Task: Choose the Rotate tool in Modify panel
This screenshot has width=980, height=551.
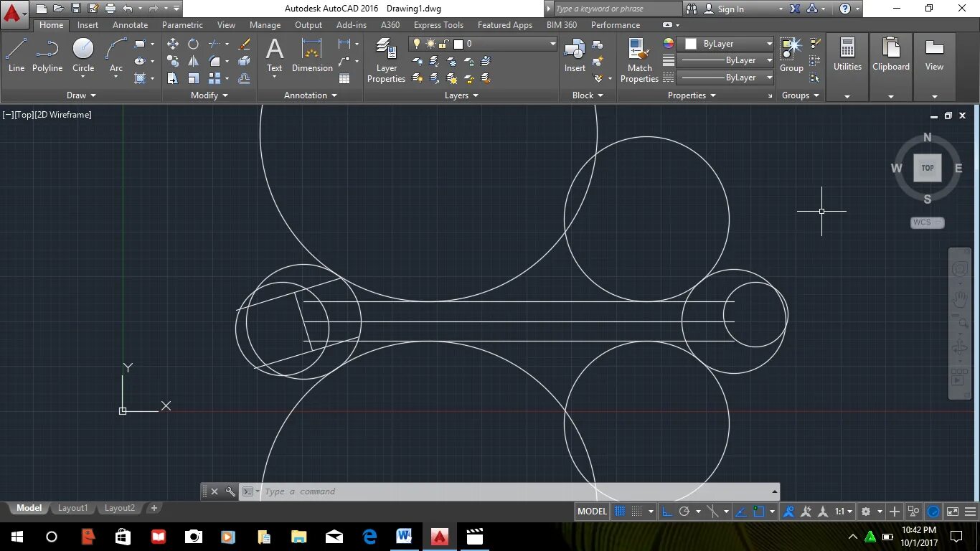Action: click(x=193, y=44)
